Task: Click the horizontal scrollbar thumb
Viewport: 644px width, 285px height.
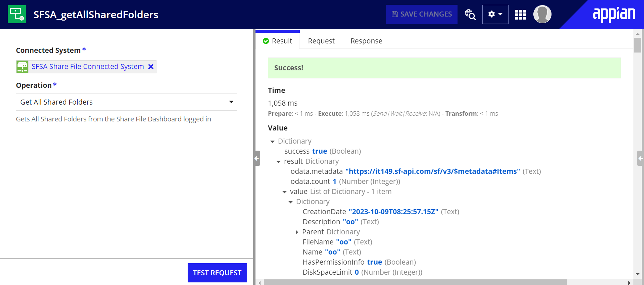Action: pyautogui.click(x=415, y=282)
